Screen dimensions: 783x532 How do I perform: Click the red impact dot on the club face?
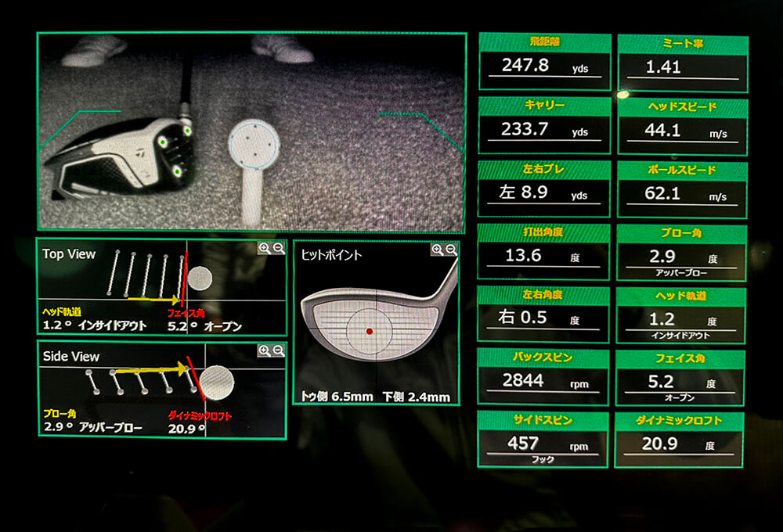coord(370,332)
